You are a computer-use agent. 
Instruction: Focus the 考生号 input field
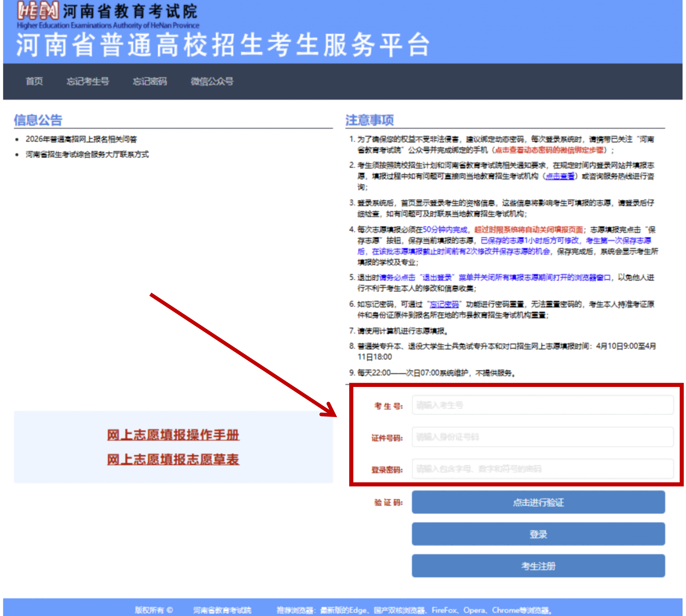pyautogui.click(x=542, y=405)
